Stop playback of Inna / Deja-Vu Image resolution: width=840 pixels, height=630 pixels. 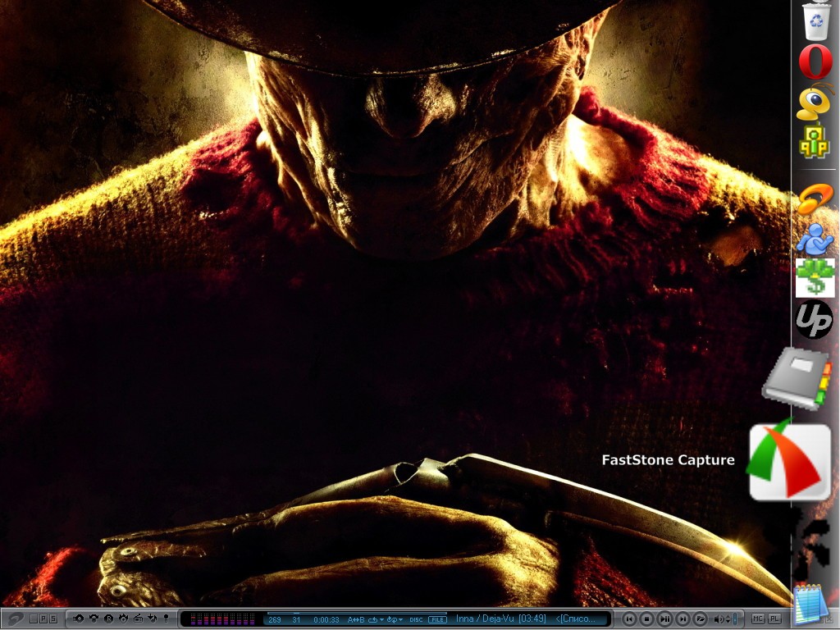tap(646, 619)
